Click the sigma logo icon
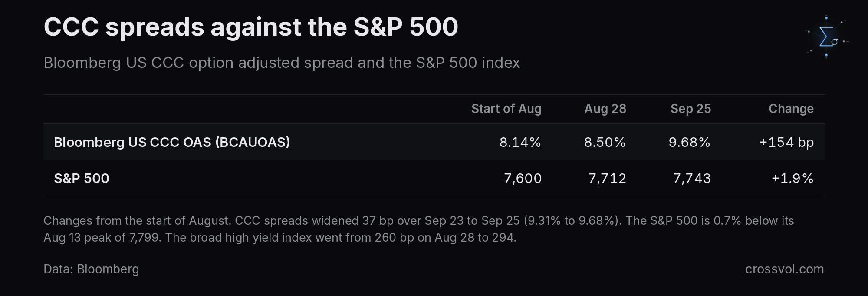The width and height of the screenshot is (868, 296). 827,37
